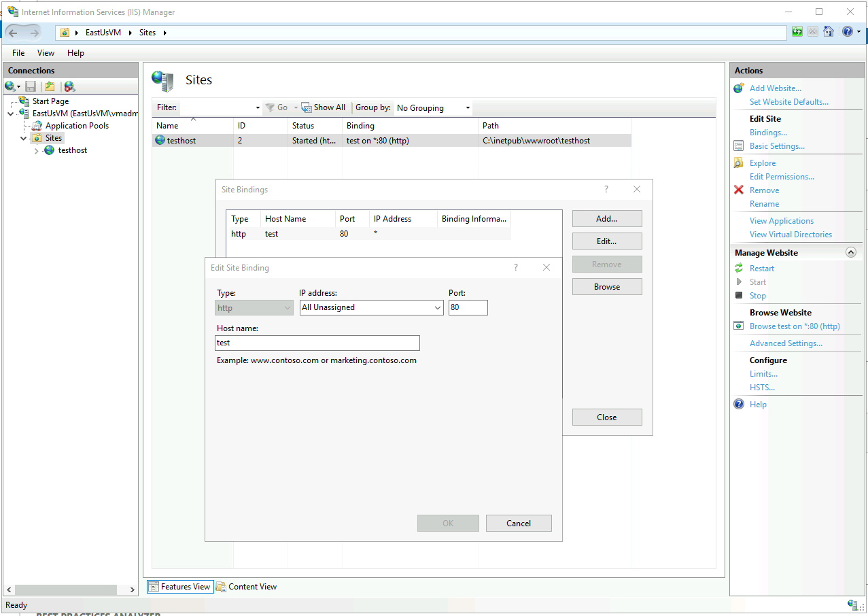This screenshot has width=868, height=616.
Task: Click inside the Filter text box
Action: 216,107
